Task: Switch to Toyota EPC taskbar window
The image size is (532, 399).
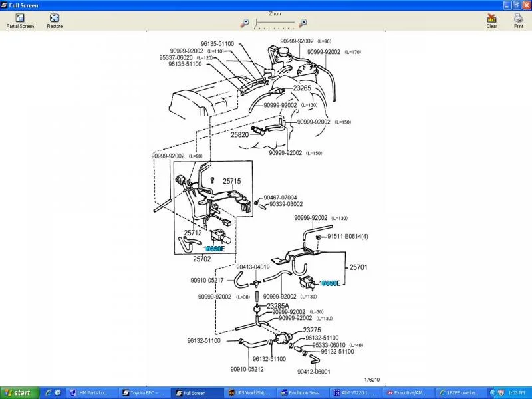Action: pyautogui.click(x=144, y=393)
